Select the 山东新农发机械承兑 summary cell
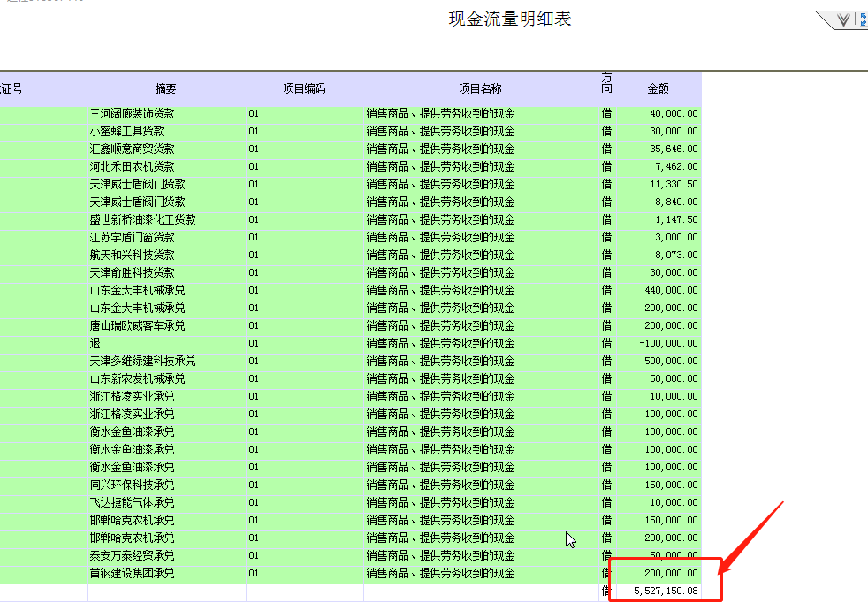The height and width of the screenshot is (603, 868). pos(166,378)
